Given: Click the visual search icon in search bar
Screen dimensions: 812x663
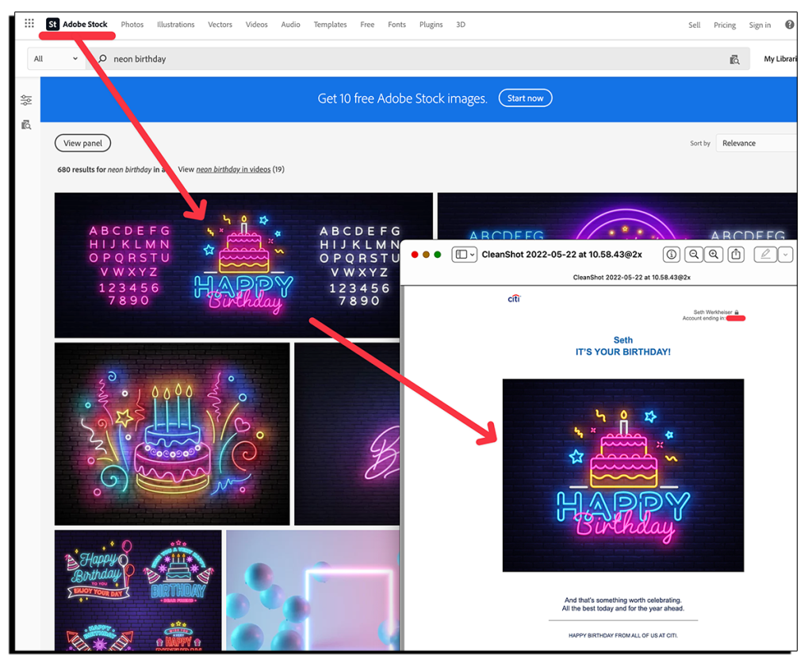Looking at the screenshot, I should [x=734, y=59].
